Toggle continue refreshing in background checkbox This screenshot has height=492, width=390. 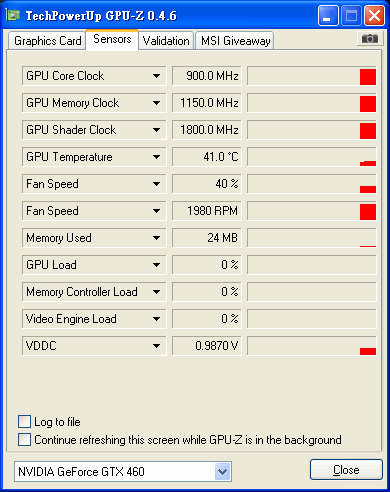(x=24, y=439)
